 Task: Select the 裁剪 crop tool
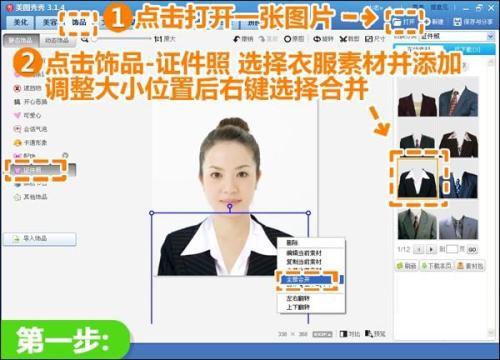(343, 39)
